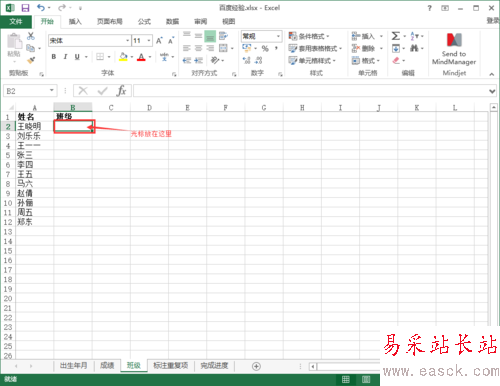Viewport: 500px width, 386px height.
Task: Toggle Wrap Text in alignment group
Action: point(223,36)
